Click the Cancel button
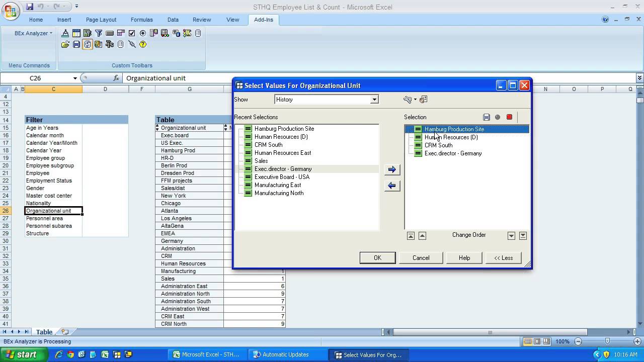 pyautogui.click(x=421, y=258)
